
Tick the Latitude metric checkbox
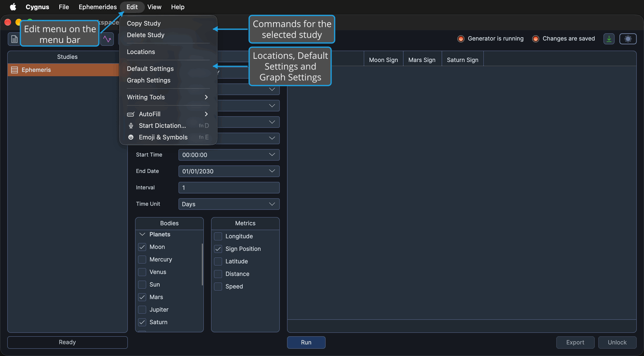tap(218, 261)
